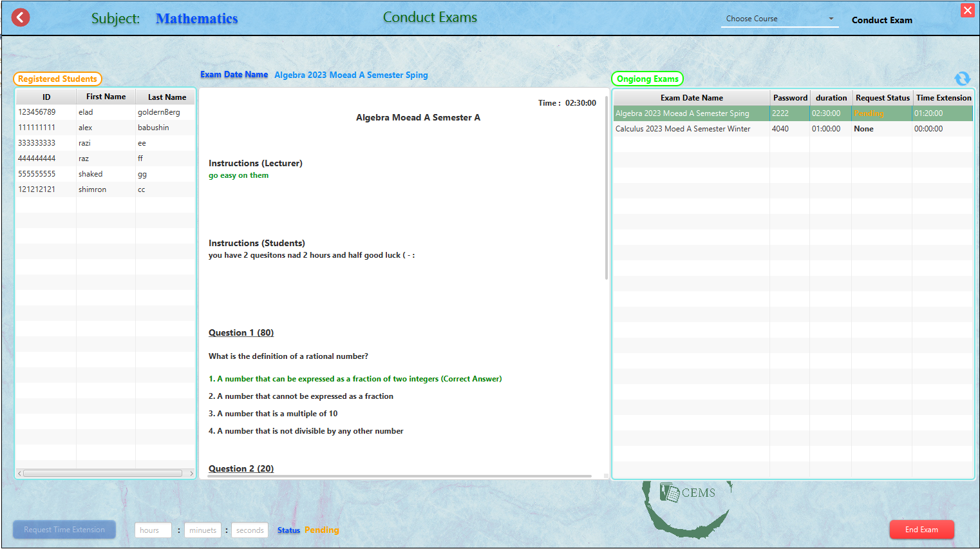980x549 pixels.
Task: Click the End Exam button
Action: [x=922, y=529]
